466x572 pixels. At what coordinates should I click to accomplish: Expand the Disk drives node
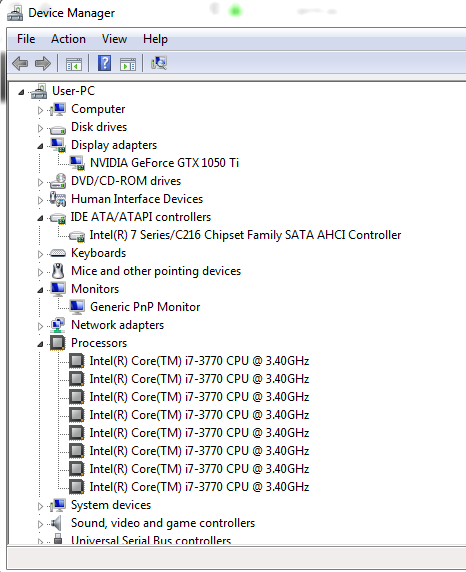pyautogui.click(x=40, y=128)
